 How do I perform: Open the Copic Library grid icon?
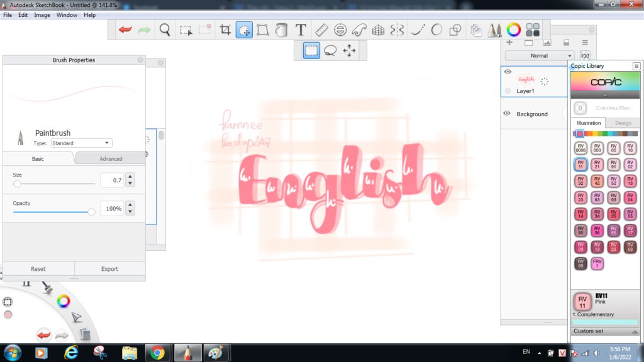533,30
